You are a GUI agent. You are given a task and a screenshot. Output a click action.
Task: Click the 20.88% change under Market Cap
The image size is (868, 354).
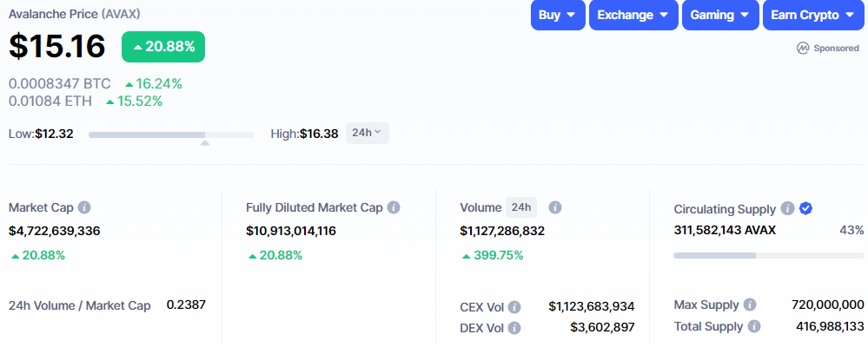(37, 256)
